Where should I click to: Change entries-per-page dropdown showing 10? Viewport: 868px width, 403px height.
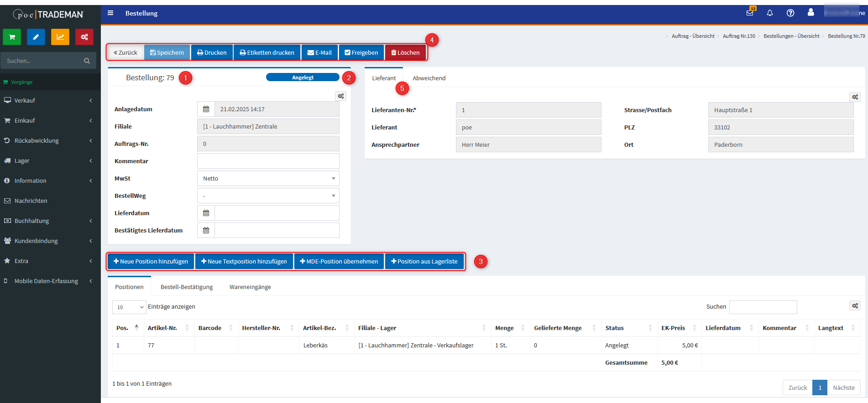(129, 307)
